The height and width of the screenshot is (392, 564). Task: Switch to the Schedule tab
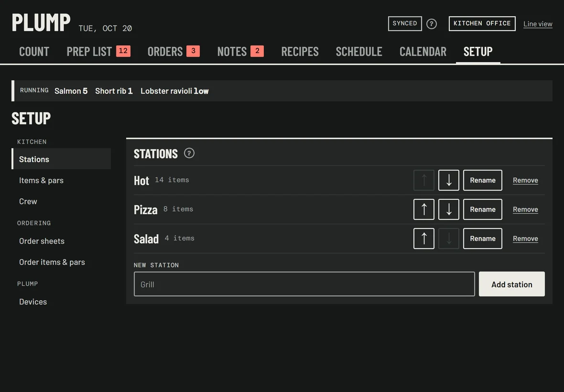(x=359, y=52)
